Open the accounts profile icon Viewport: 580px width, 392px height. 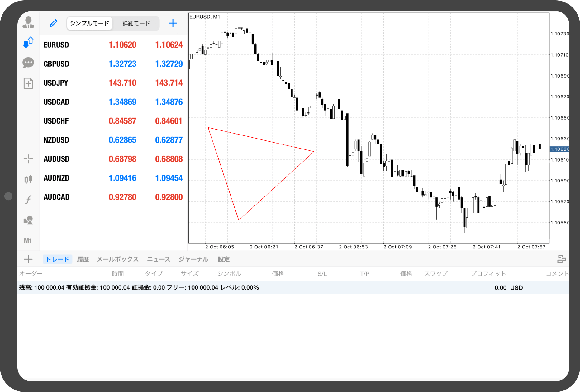pyautogui.click(x=28, y=22)
